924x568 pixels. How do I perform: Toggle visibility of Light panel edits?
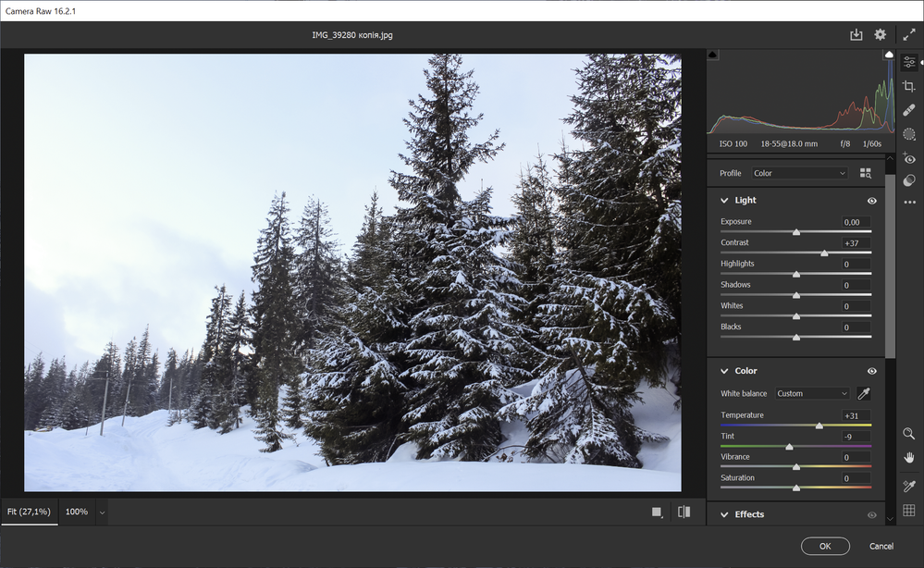pos(872,201)
